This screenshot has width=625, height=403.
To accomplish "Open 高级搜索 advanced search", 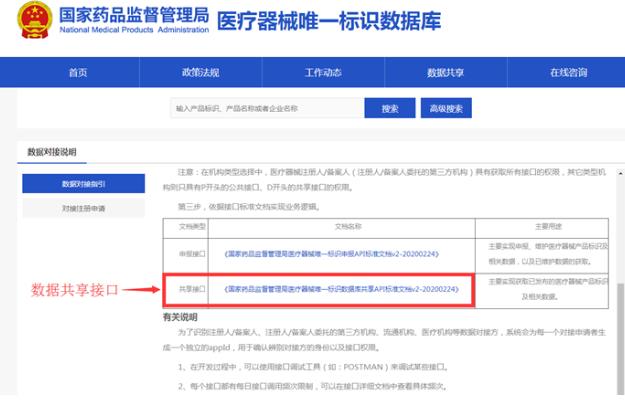I will (x=438, y=108).
